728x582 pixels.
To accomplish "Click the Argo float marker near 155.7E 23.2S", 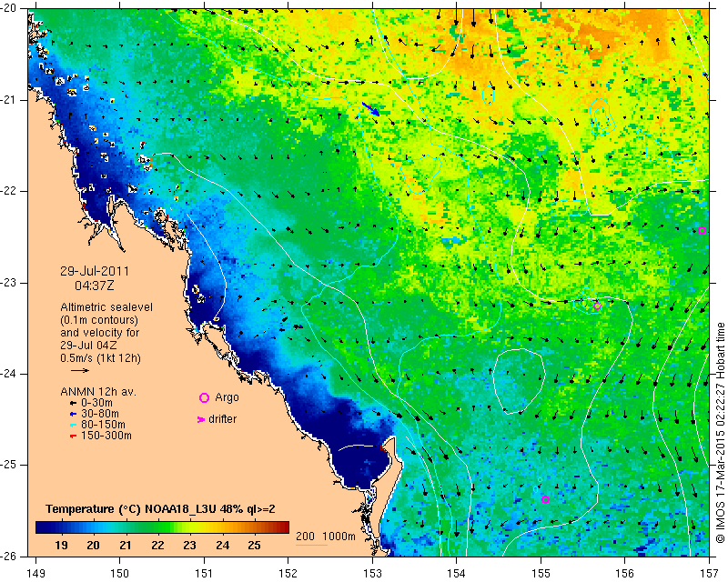I will (x=597, y=306).
